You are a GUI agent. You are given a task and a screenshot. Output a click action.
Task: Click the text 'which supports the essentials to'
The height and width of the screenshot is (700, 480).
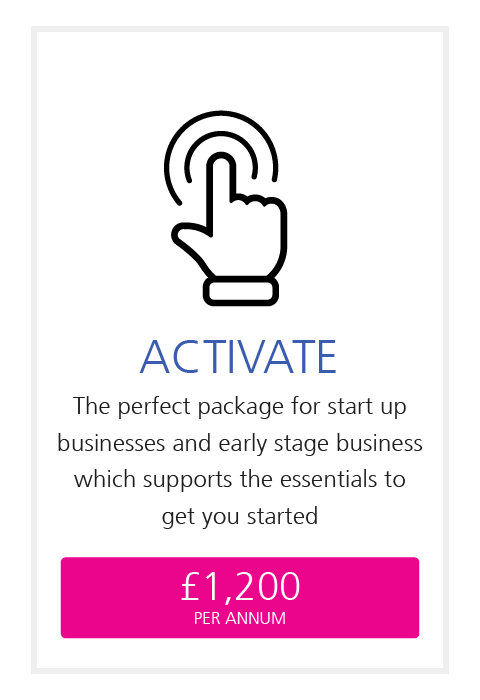[240, 480]
